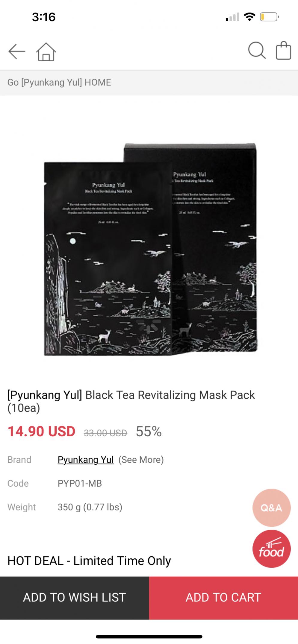Go to home via house icon

pyautogui.click(x=46, y=51)
